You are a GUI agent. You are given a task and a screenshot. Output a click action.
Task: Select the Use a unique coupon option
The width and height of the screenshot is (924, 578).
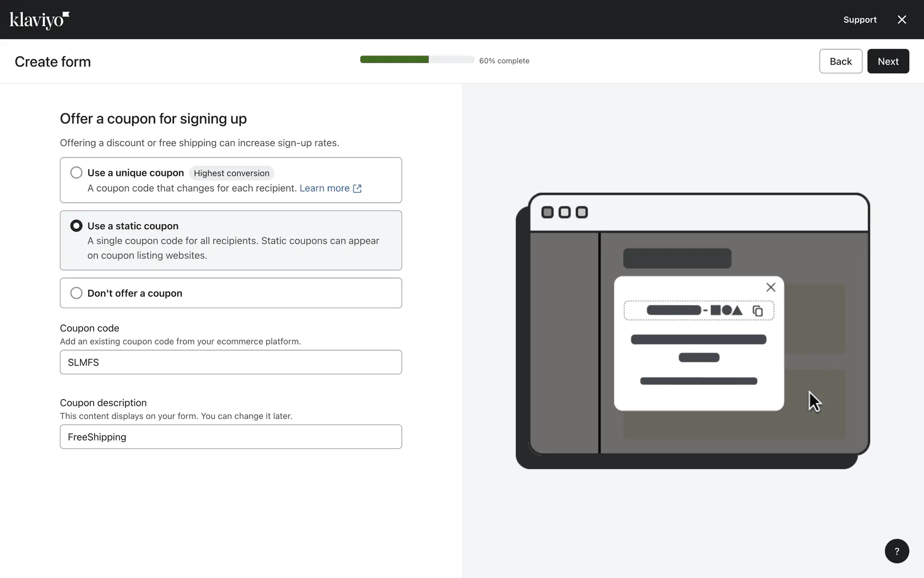[77, 172]
